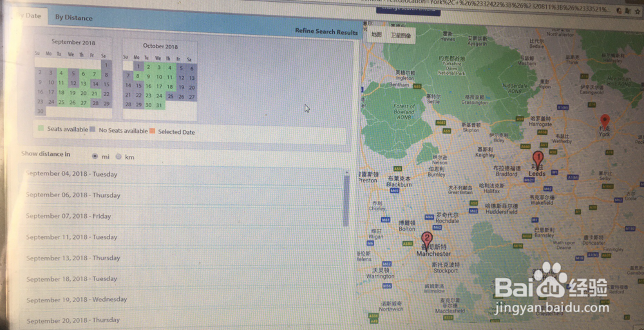
Task: Click map marker 2 at Manchester
Action: [x=427, y=240]
